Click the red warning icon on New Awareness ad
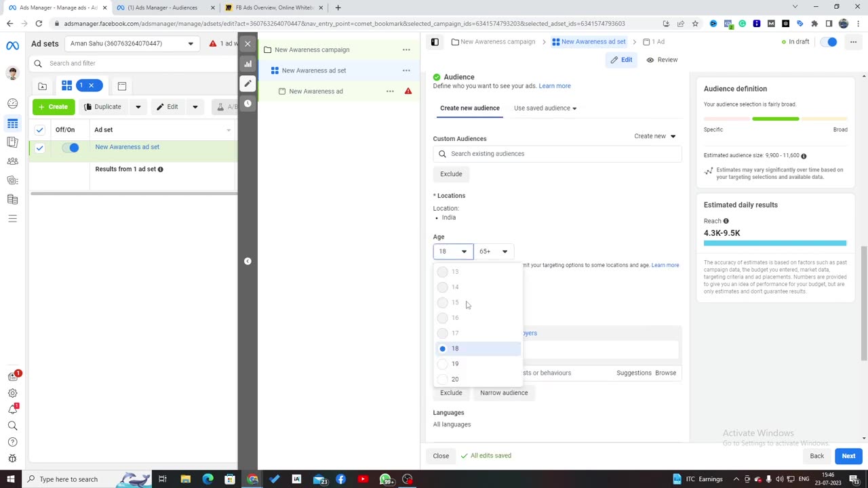Viewport: 868px width, 488px height. click(x=408, y=91)
